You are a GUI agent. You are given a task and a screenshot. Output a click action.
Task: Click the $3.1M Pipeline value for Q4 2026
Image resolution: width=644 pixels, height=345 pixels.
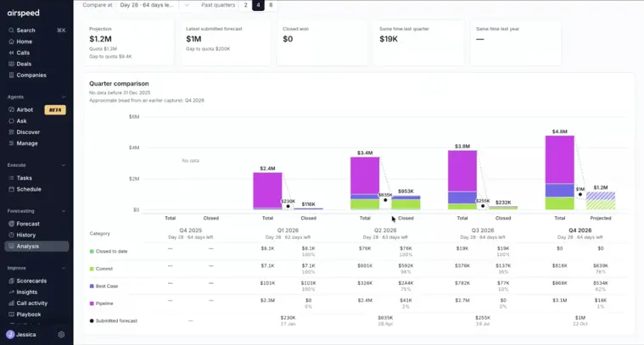pos(560,301)
